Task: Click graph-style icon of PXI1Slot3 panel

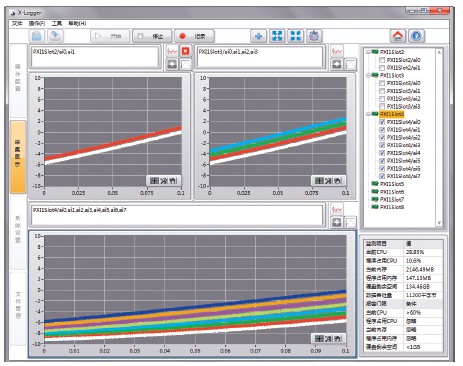Action: pos(350,64)
